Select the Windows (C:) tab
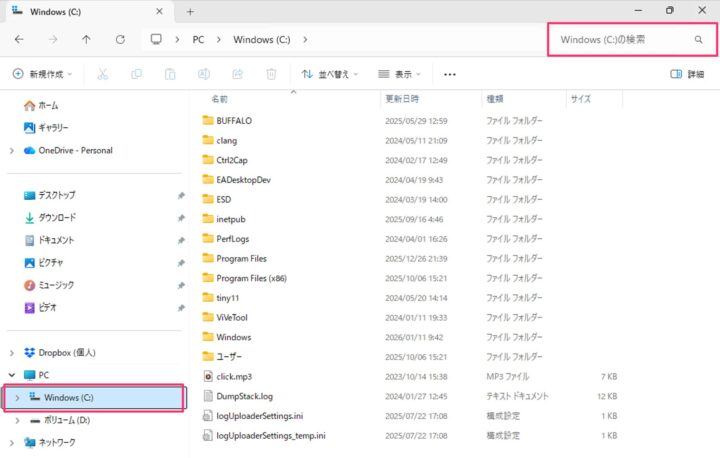The image size is (720, 458). pos(80,11)
